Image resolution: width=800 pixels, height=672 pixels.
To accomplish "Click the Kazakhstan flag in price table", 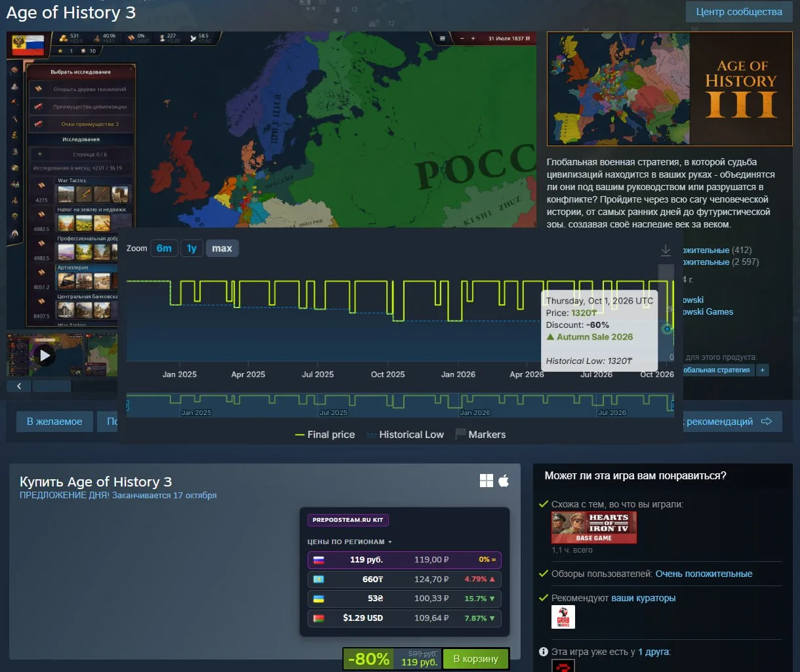I will click(x=318, y=580).
